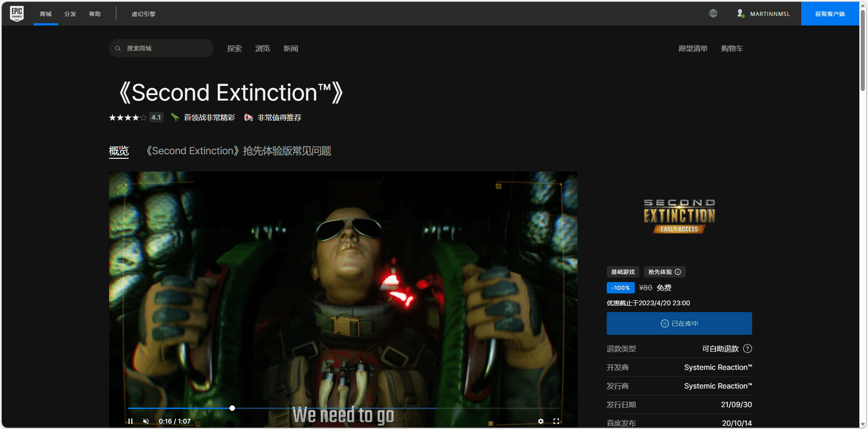Screen dimensions: 868x429
Task: Click the boss fight dinosaur badge icon
Action: click(x=175, y=117)
